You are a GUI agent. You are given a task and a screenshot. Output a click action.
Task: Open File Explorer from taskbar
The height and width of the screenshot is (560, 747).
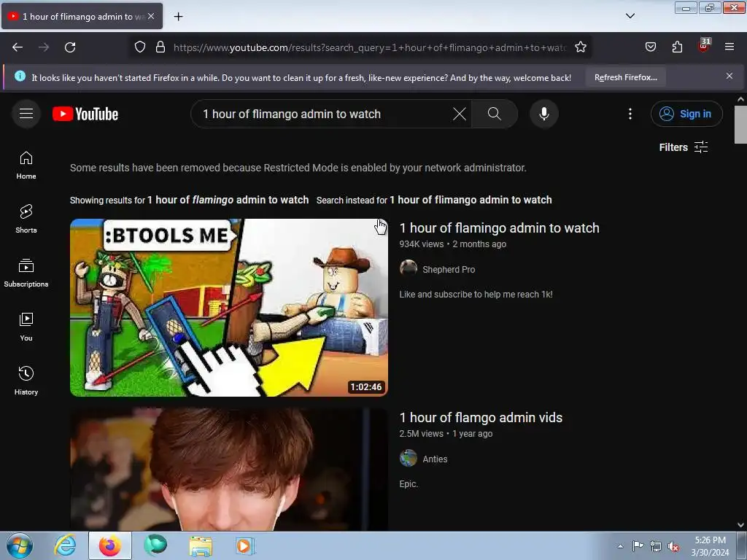pos(201,545)
